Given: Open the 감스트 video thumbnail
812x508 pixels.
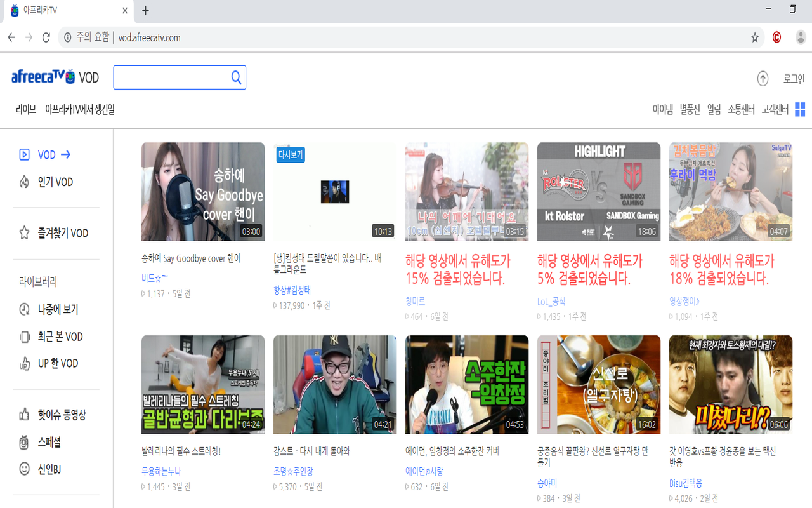Looking at the screenshot, I should [335, 385].
